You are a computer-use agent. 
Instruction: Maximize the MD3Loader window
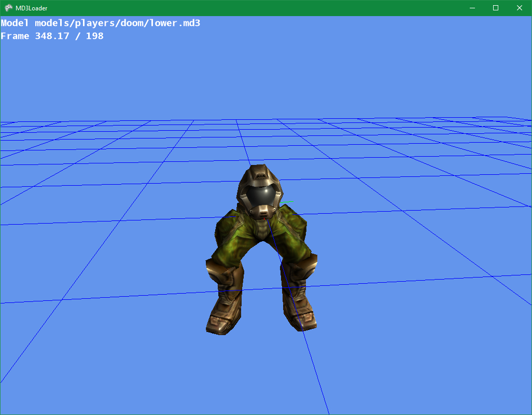(496, 8)
